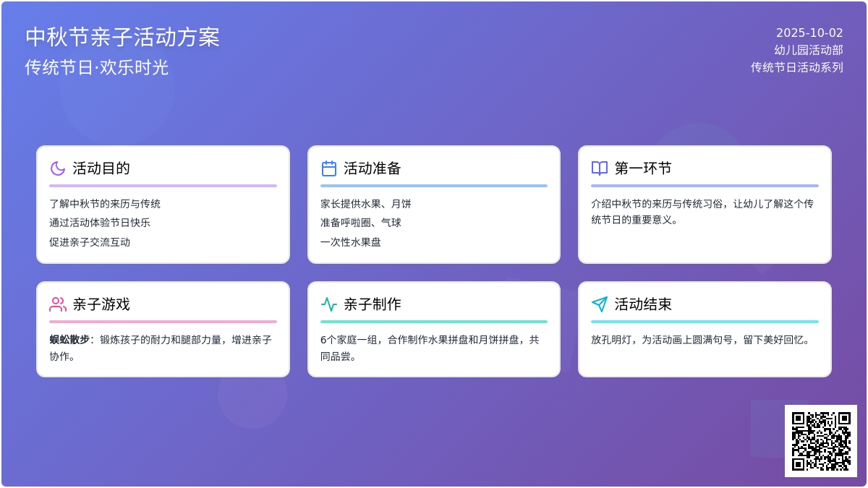Click the date 2025-10-02
The image size is (868, 488).
click(809, 33)
